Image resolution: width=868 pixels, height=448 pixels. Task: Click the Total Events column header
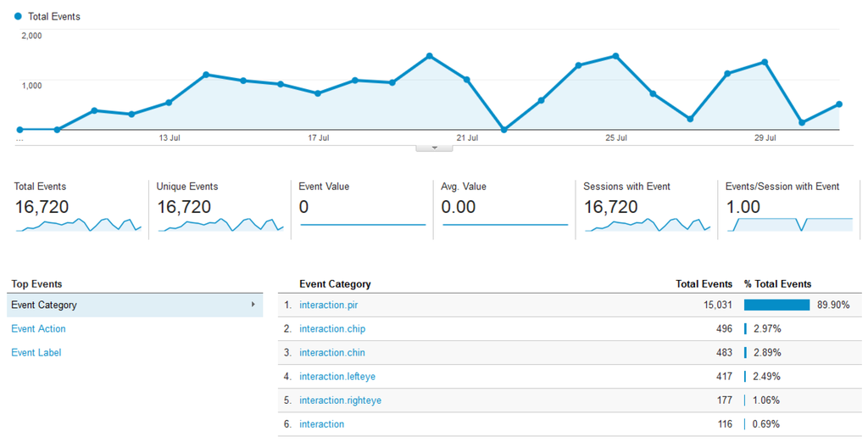[x=704, y=284]
